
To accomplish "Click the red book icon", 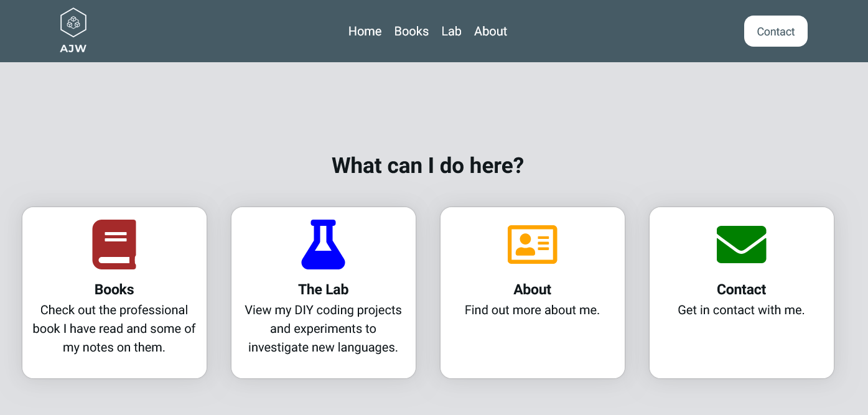I will tap(114, 245).
